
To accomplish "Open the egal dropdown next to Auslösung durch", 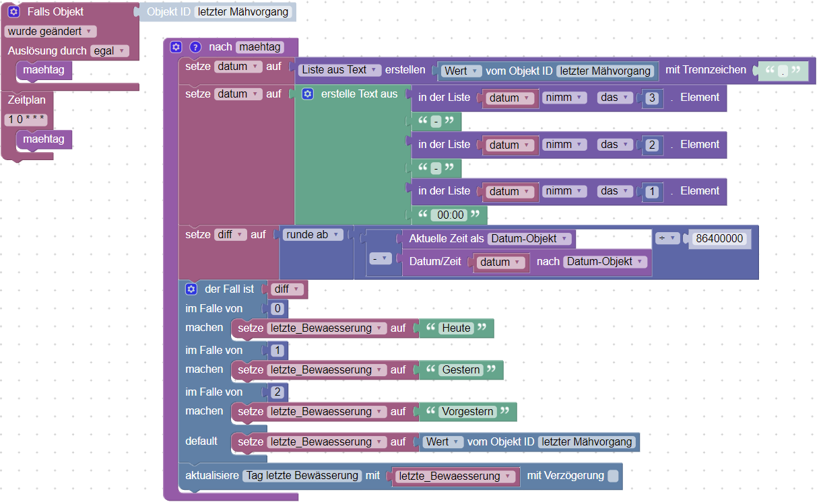I will tap(109, 51).
